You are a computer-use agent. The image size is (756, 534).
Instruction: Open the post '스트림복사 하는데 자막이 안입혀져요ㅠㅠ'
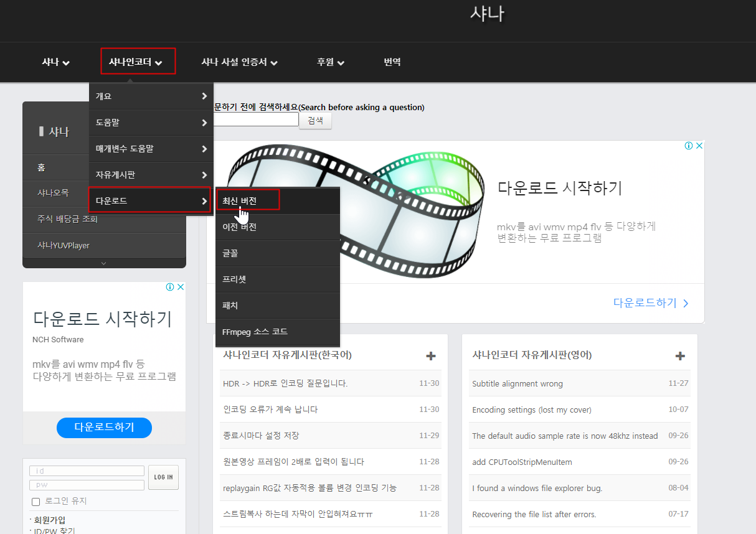tap(298, 514)
